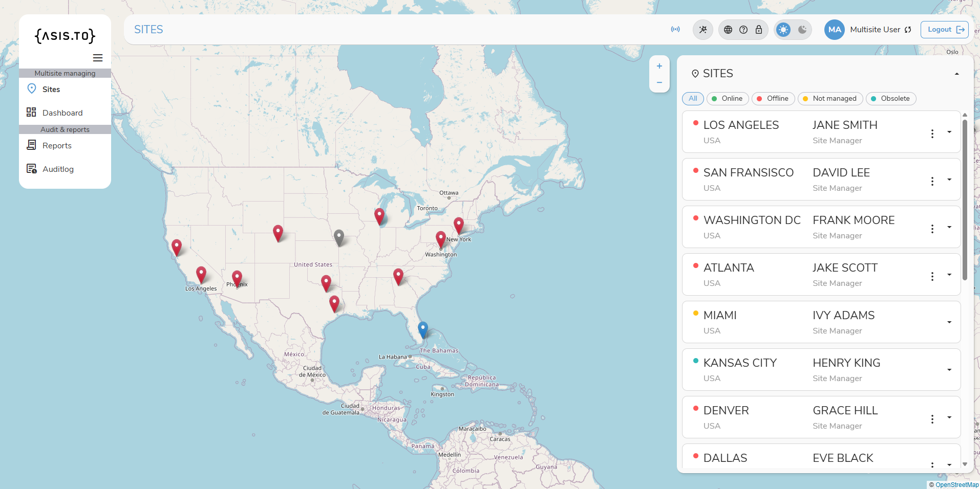Open three-dot menu for Atlanta
Image resolution: width=980 pixels, height=489 pixels.
pyautogui.click(x=932, y=276)
